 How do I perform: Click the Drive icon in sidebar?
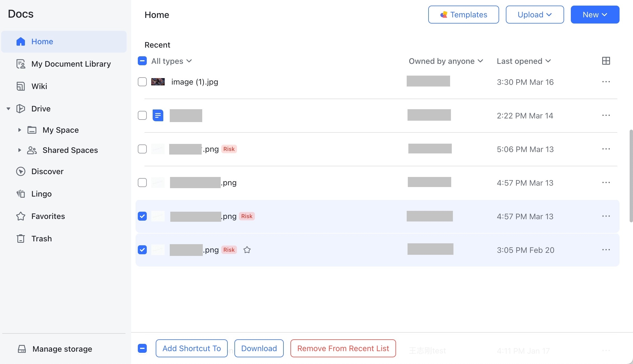click(x=21, y=109)
